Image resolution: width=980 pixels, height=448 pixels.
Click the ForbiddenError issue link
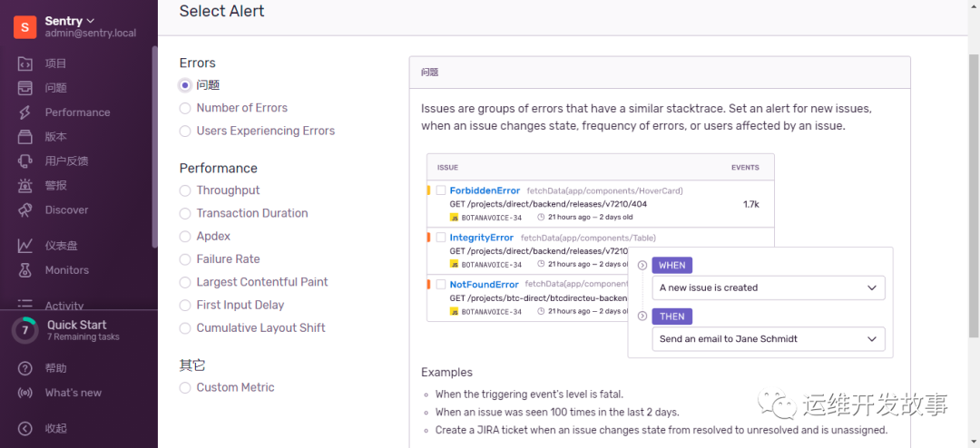pos(485,190)
